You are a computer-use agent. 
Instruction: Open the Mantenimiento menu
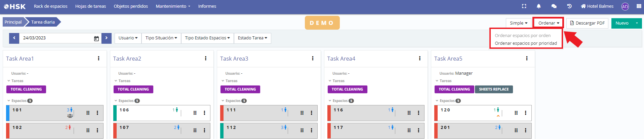tap(173, 6)
